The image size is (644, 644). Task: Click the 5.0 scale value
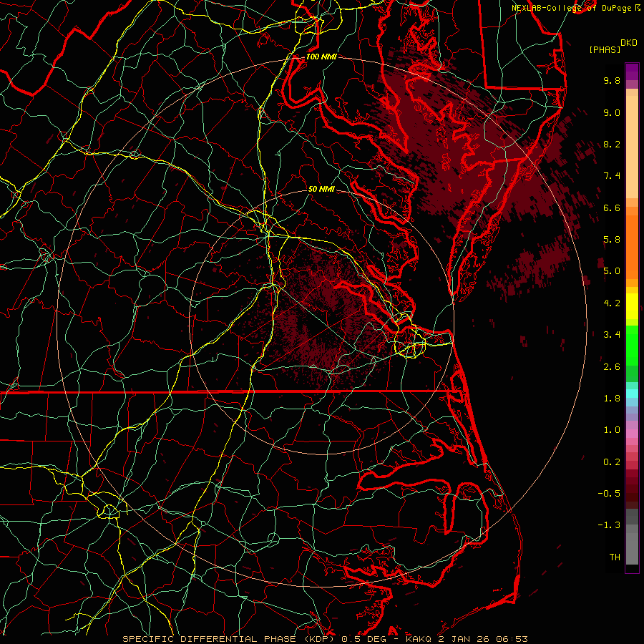(x=612, y=271)
